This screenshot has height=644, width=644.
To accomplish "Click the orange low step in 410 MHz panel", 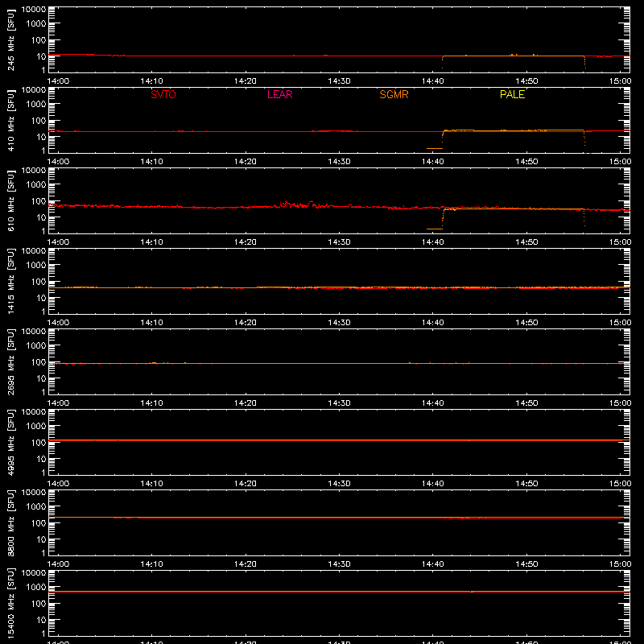I will point(435,148).
